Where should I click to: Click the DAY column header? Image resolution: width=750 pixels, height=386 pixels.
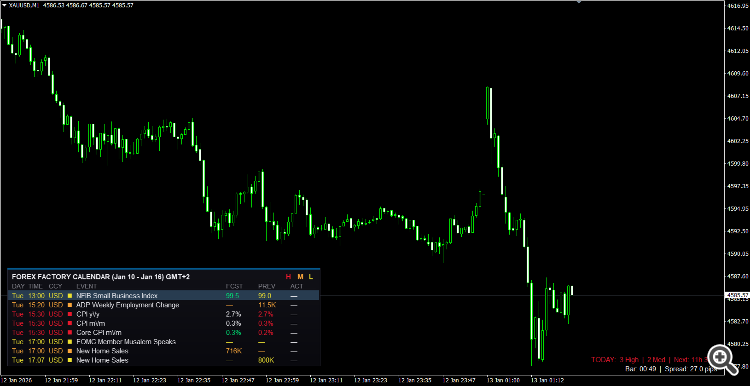(x=18, y=286)
